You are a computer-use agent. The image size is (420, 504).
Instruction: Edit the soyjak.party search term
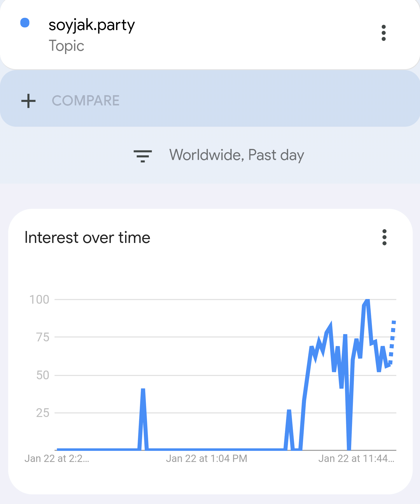pos(92,25)
